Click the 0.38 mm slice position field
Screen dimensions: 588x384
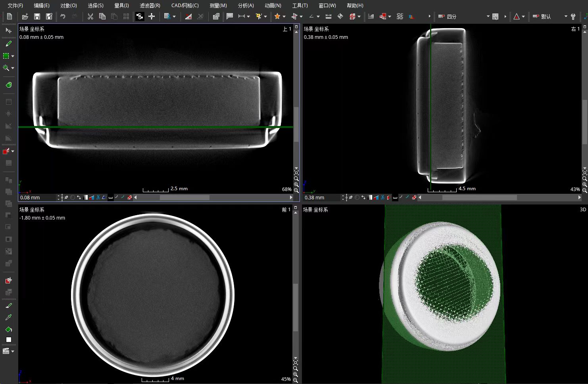click(322, 197)
